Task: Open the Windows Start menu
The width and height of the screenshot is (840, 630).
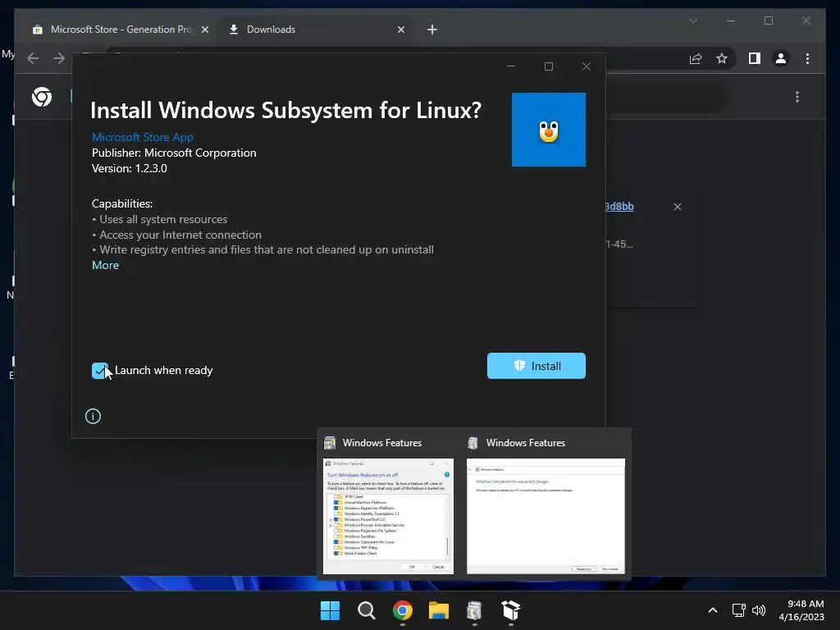Action: 330,610
